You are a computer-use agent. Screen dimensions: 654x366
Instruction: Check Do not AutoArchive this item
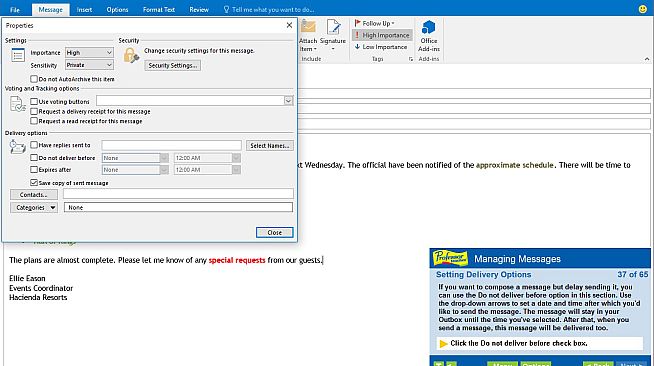34,79
